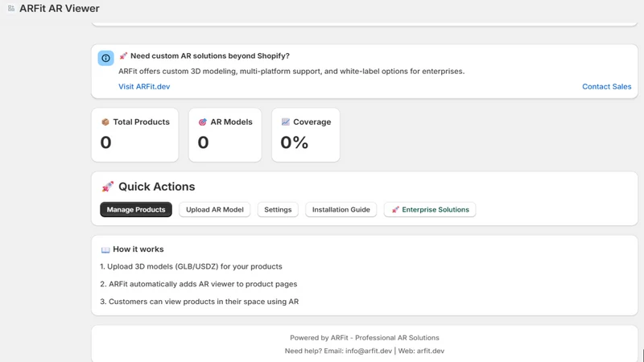Click the target icon next to AR Models
644x362 pixels.
203,122
